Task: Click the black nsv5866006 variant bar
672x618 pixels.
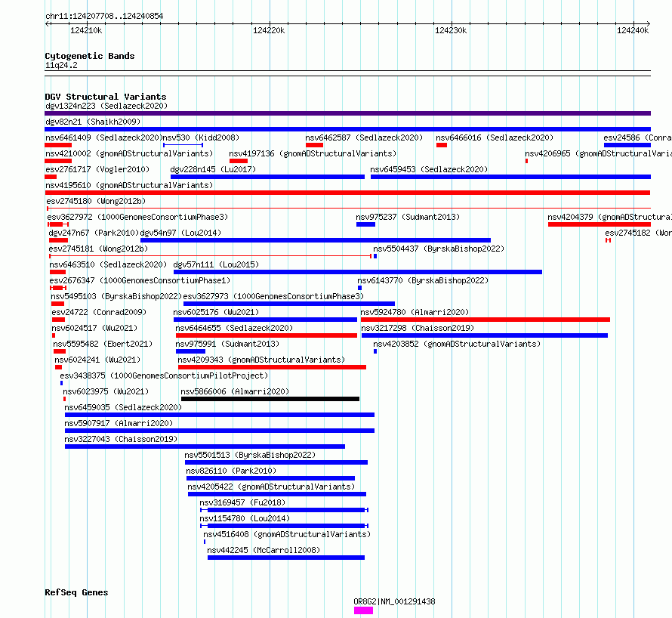Action: pos(270,399)
